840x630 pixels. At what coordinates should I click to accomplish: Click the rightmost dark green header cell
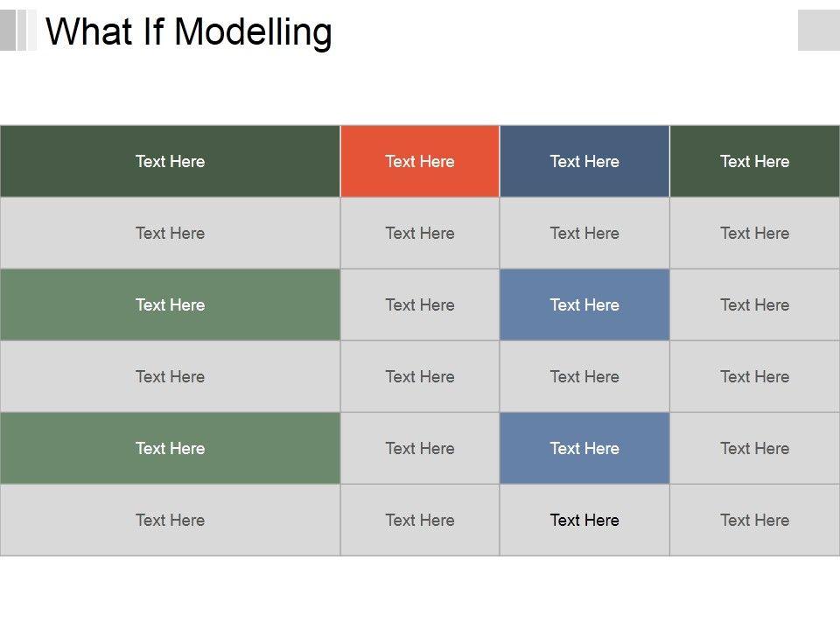754,161
